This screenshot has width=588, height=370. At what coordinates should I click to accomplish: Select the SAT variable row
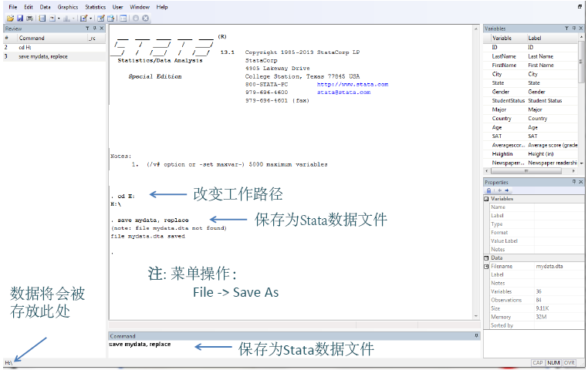click(x=531, y=136)
